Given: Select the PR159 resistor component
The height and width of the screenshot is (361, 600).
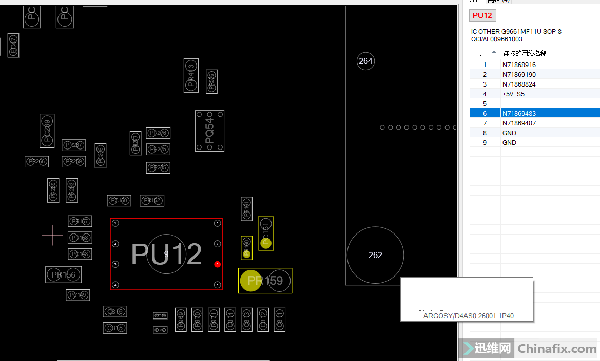Looking at the screenshot, I should tap(266, 281).
